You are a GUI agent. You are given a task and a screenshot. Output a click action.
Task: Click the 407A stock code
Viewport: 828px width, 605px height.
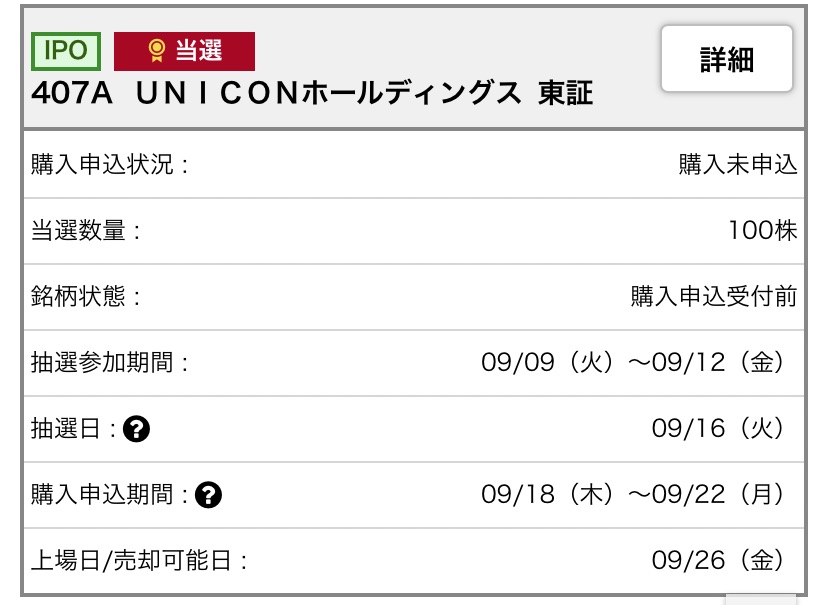pos(72,93)
